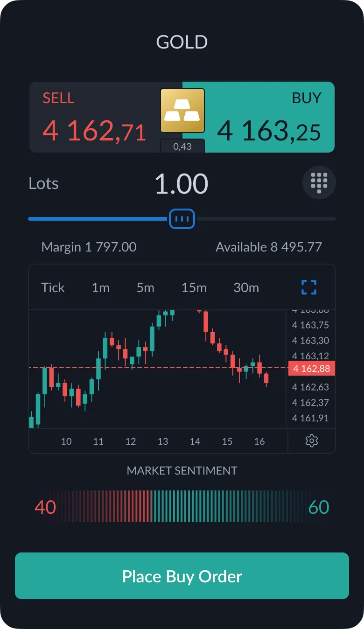Viewport: 364px width, 629px height.
Task: Click Place Buy Order button
Action: click(182, 576)
